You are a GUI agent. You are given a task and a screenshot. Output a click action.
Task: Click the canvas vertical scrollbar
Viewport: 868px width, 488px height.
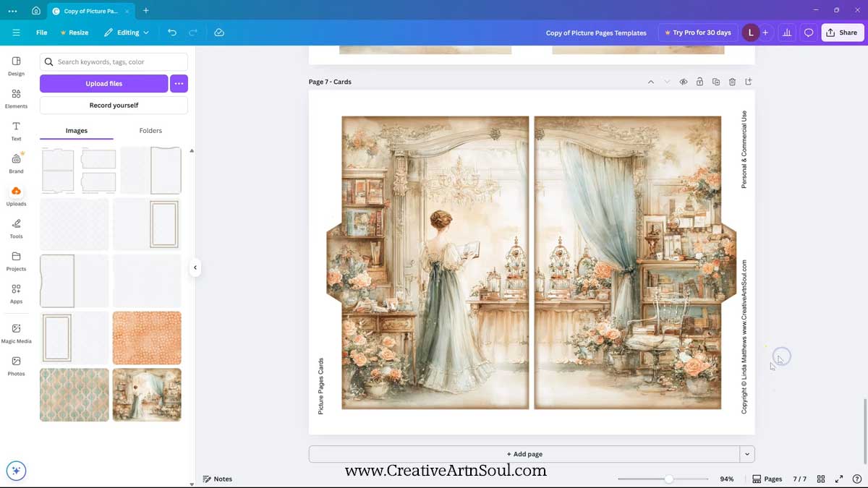click(865, 432)
